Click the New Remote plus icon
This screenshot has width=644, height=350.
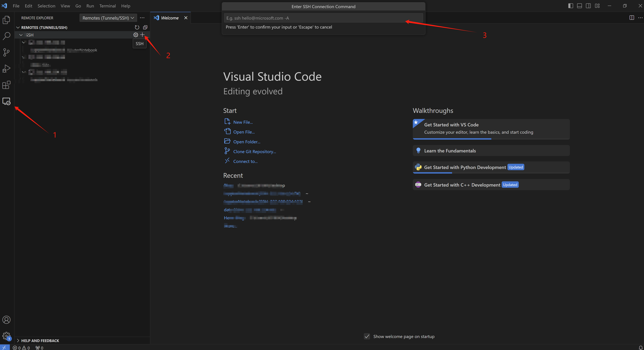click(142, 35)
